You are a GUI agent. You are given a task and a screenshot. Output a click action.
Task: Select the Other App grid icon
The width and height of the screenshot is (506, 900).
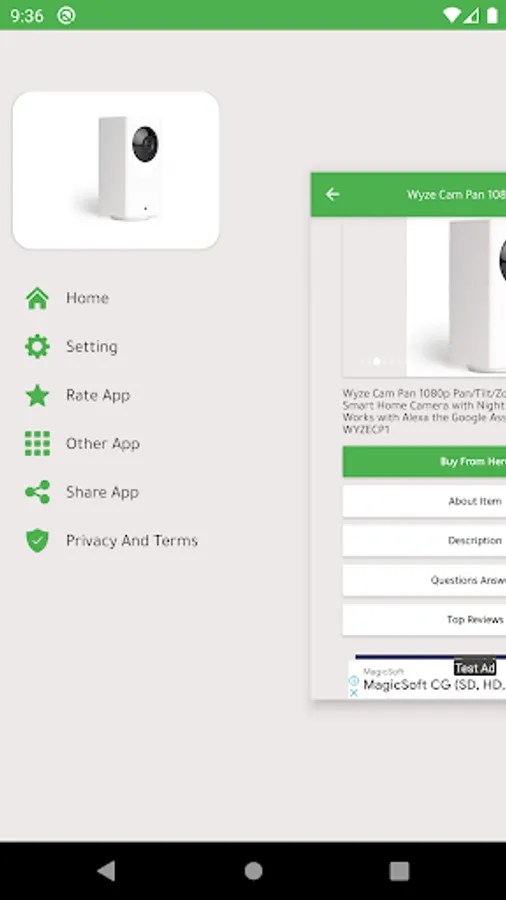[x=37, y=444]
